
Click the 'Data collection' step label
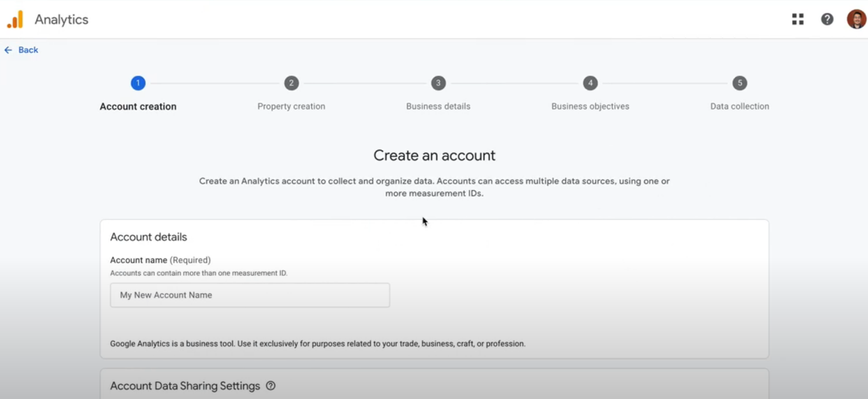pos(740,106)
